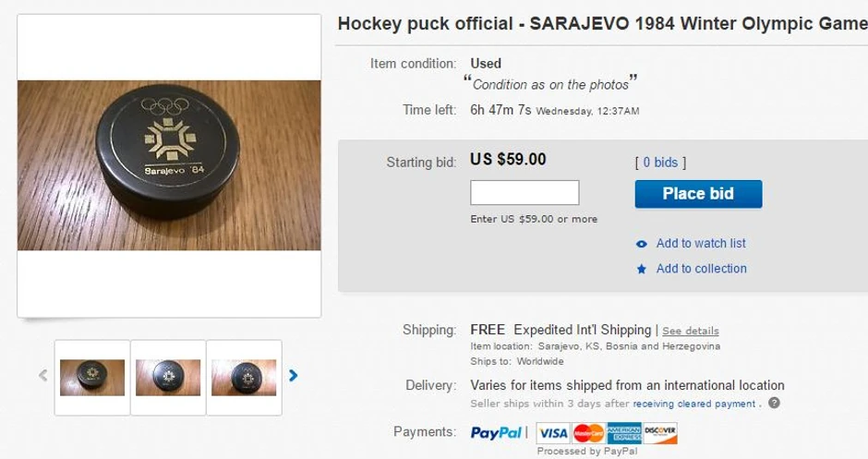Click Add to collection link
Image resolution: width=868 pixels, height=459 pixels.
(701, 269)
